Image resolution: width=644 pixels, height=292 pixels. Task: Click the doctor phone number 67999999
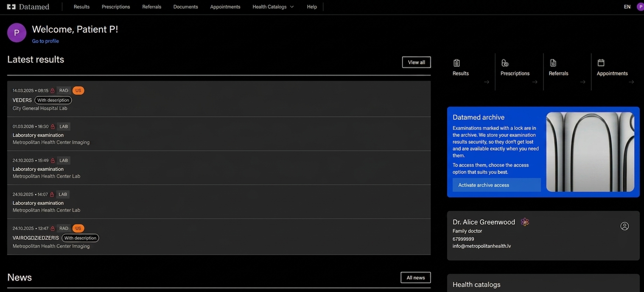click(x=463, y=239)
